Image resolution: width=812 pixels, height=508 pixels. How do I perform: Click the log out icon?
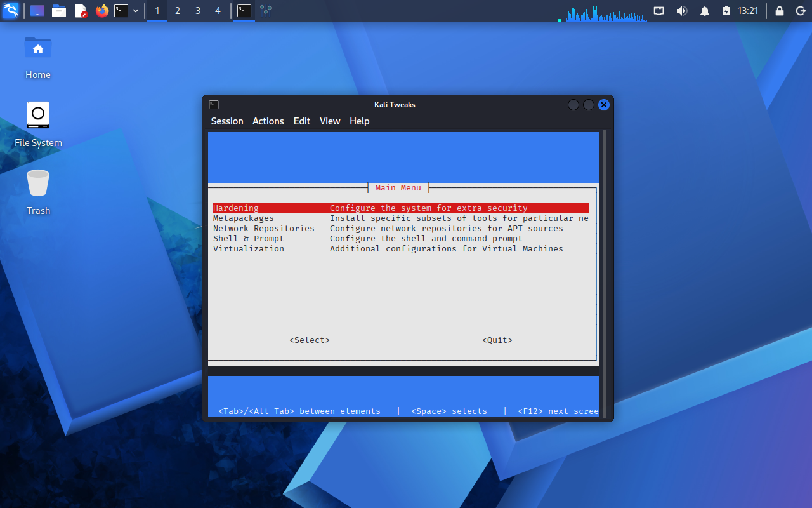point(800,11)
